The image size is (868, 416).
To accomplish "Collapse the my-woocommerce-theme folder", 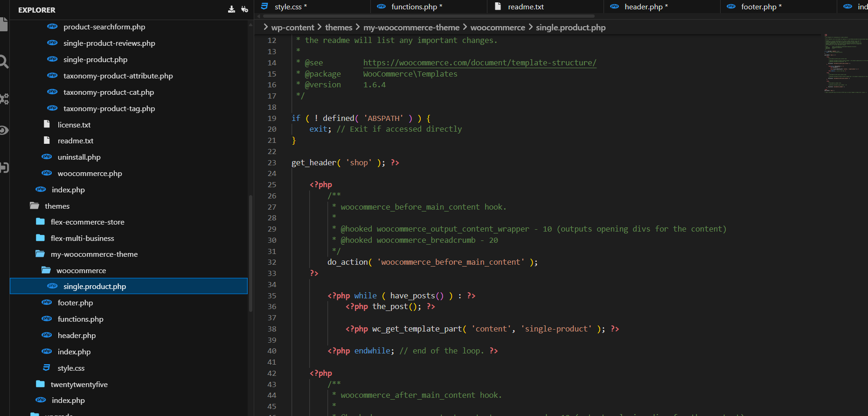I will tap(41, 254).
